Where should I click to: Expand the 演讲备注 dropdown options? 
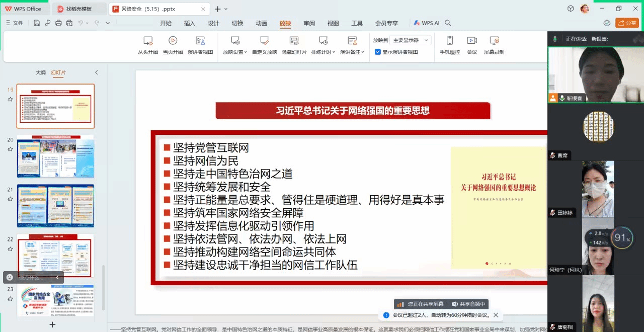click(x=363, y=52)
